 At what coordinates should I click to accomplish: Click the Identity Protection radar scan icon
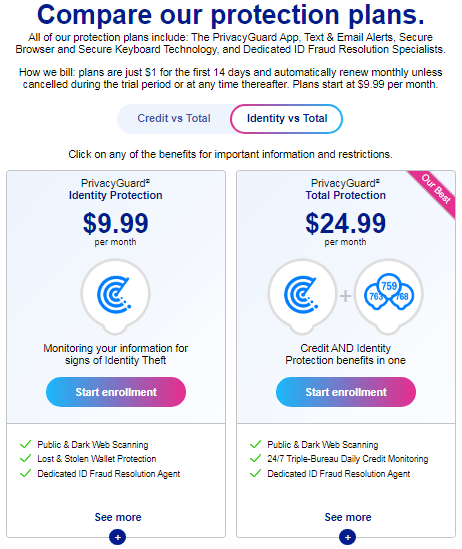[115, 295]
